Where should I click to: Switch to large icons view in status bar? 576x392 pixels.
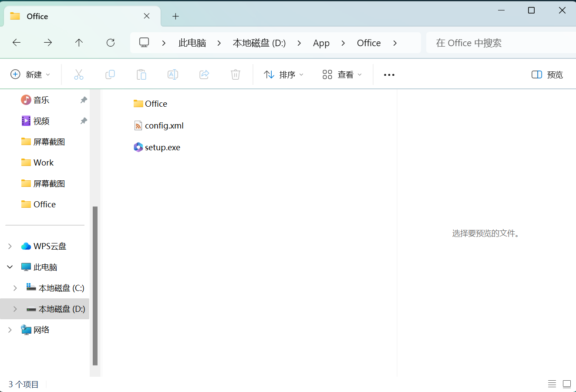[x=567, y=384]
